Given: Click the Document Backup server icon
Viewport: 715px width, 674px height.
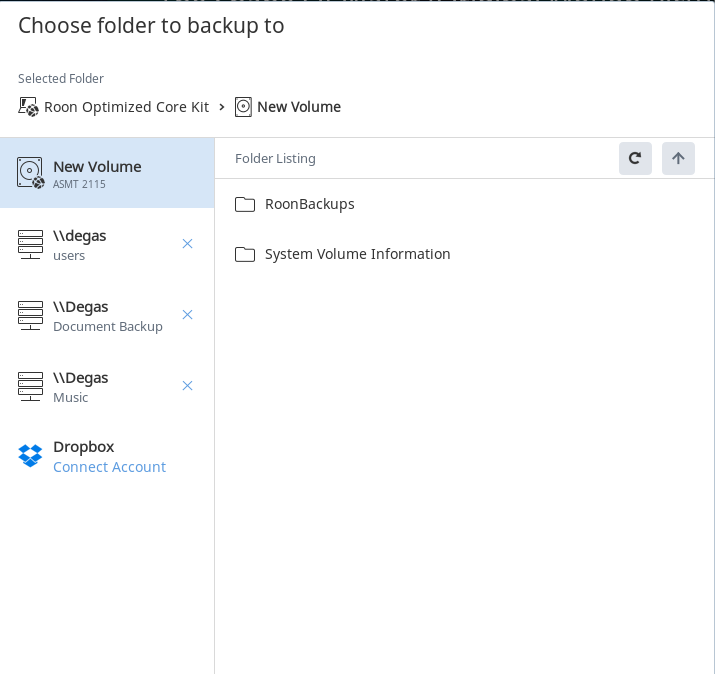Looking at the screenshot, I should (31, 316).
